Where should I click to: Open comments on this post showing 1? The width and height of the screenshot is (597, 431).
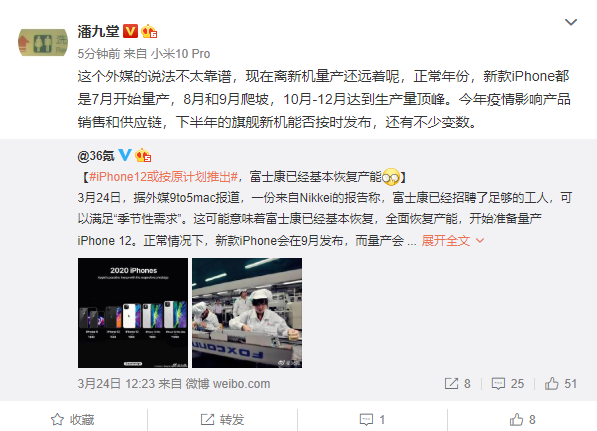click(x=372, y=420)
